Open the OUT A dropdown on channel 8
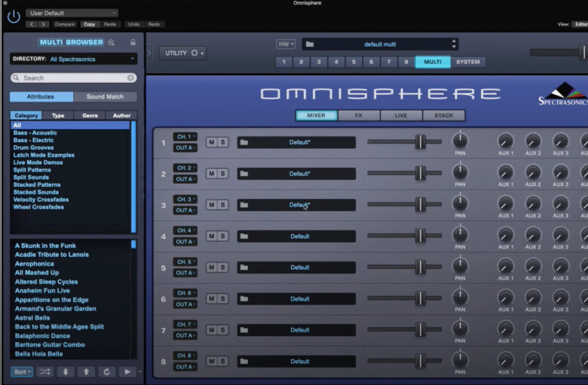This screenshot has height=385, width=588. 185,367
